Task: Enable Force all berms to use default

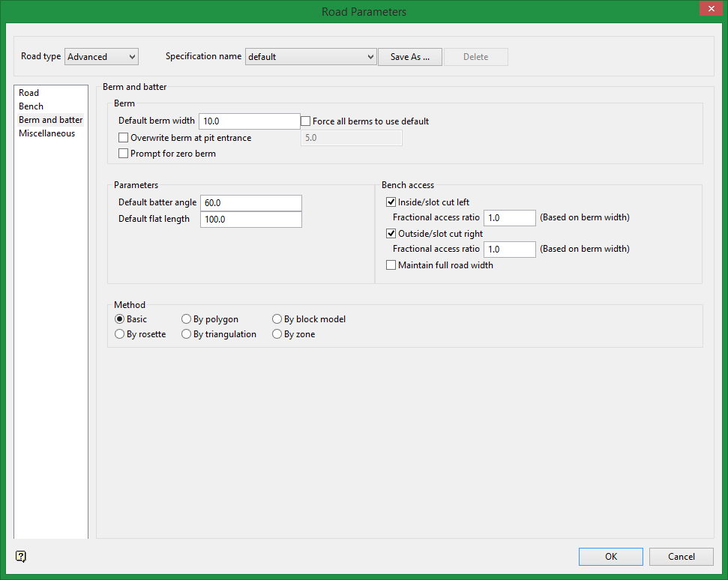Action: [306, 121]
